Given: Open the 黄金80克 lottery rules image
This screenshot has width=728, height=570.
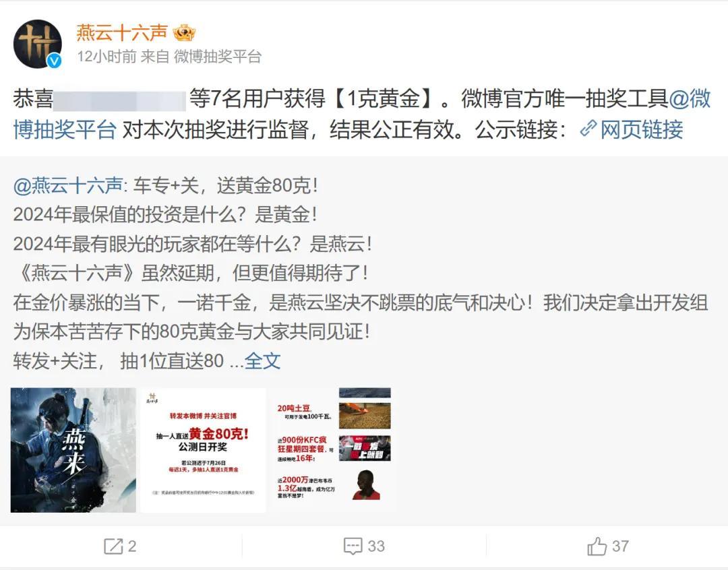Looking at the screenshot, I should [x=204, y=450].
